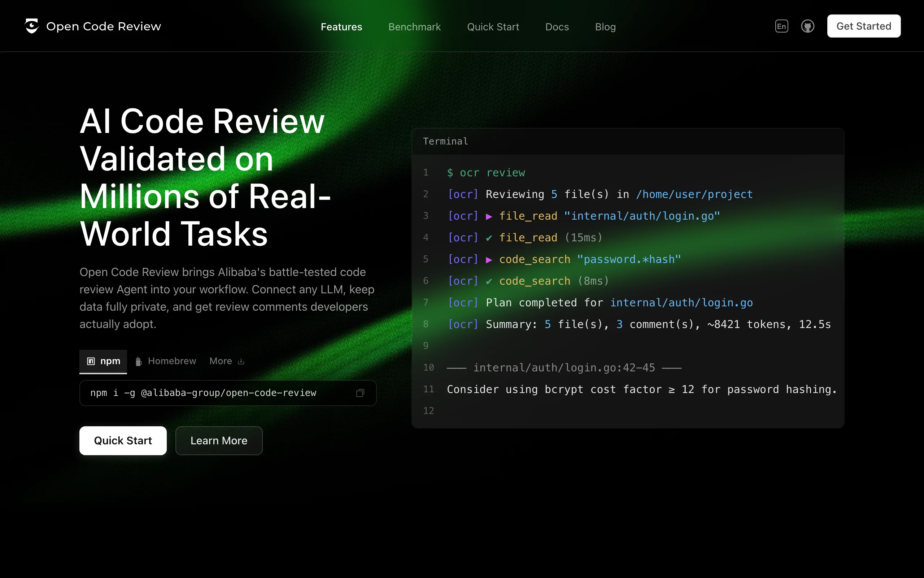924x578 pixels.
Task: Open the More install options tab
Action: point(227,361)
